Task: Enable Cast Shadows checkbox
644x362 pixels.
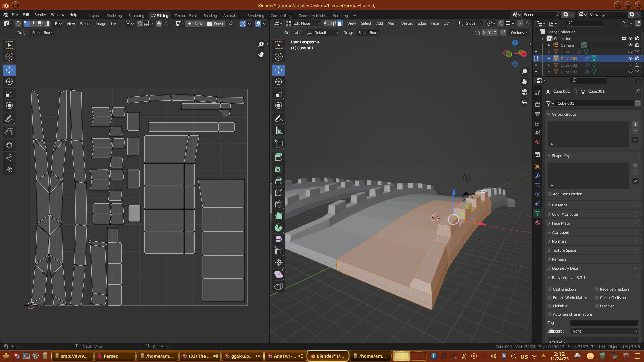Action: [x=550, y=289]
